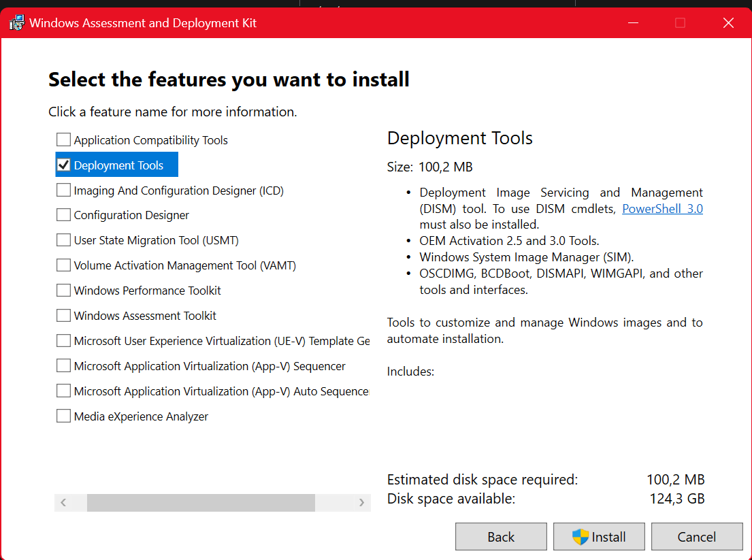Select Microsoft User Experience Virtualization (UE-V) label
Image resolution: width=752 pixels, height=560 pixels.
pyautogui.click(x=222, y=341)
